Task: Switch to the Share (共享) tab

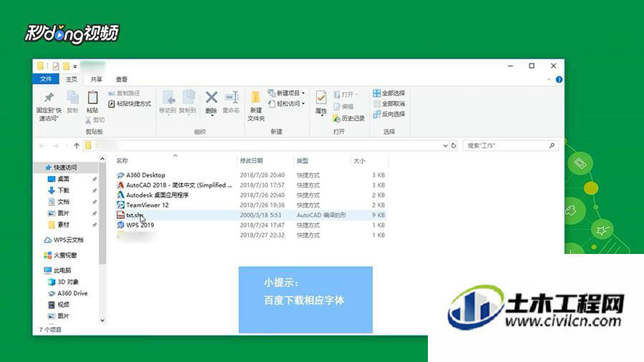Action: pyautogui.click(x=97, y=79)
